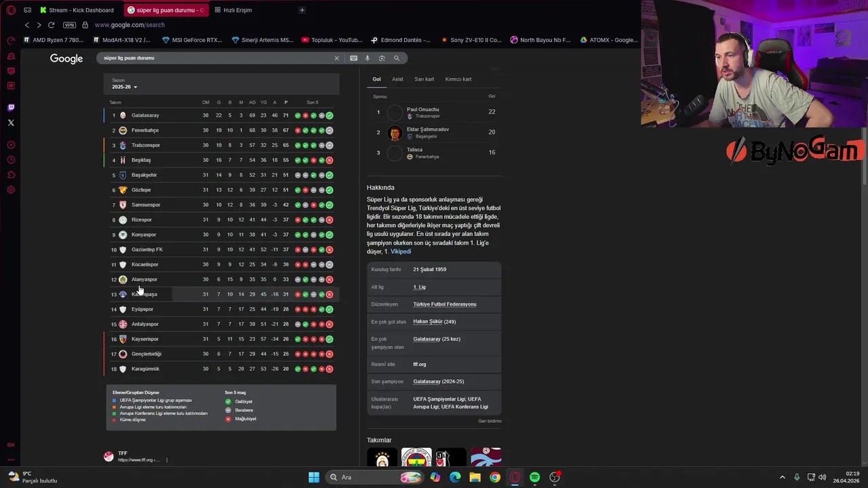Screen dimensions: 868x488
Task: Open the AMD Ryzen 7 780... bookmark
Action: click(x=54, y=40)
